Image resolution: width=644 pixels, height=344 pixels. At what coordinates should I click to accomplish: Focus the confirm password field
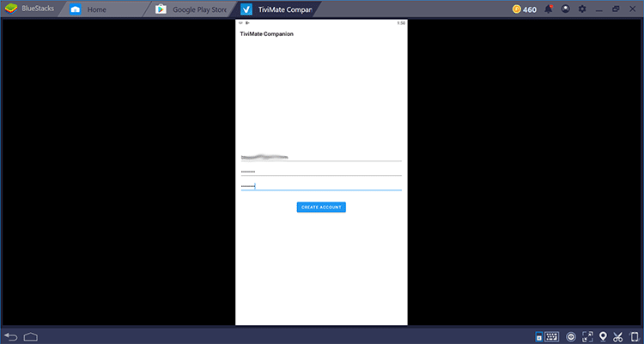coord(321,186)
